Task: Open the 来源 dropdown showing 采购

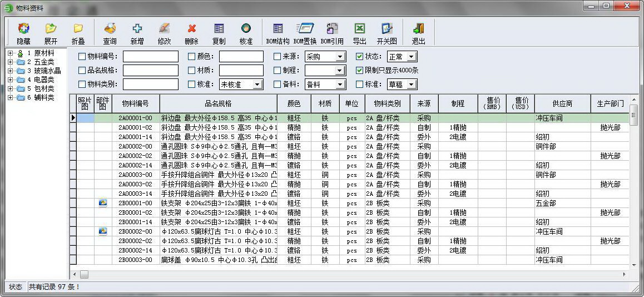Action: tap(340, 57)
